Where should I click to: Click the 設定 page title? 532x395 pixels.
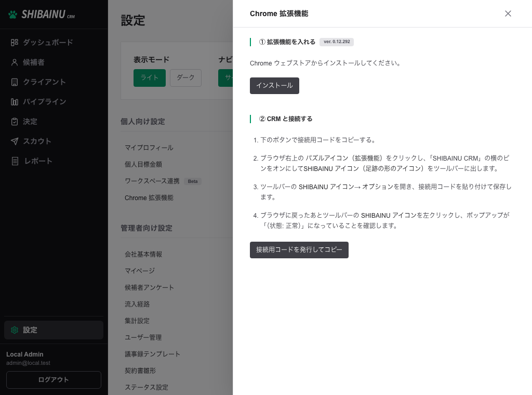point(133,21)
